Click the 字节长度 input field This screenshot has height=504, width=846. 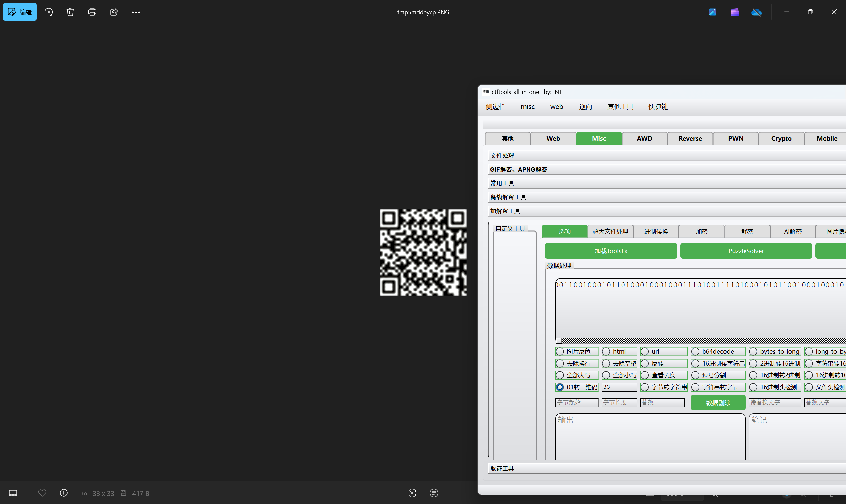(x=619, y=403)
